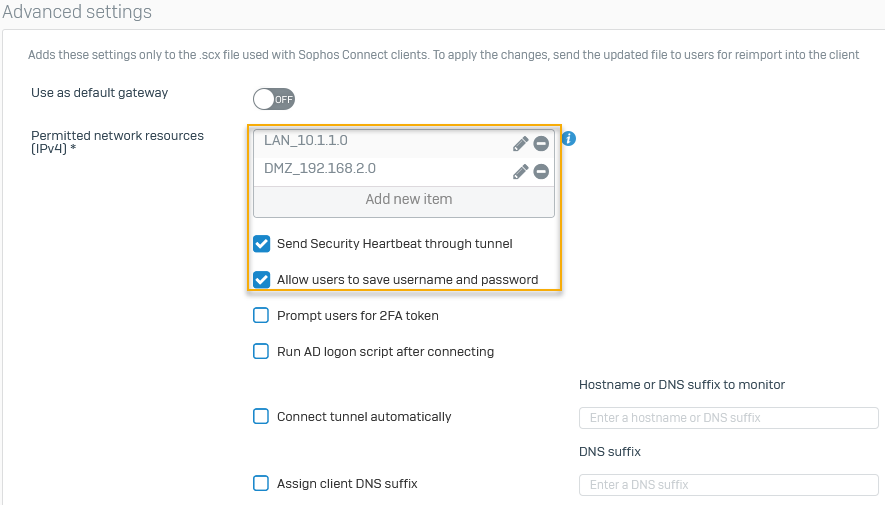885x505 pixels.
Task: Click Add new item in resources list
Action: (x=408, y=199)
